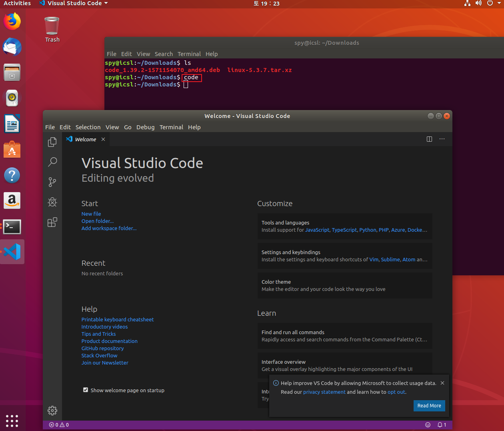This screenshot has height=431, width=504.
Task: Open the Help menu in VS Code
Action: click(x=194, y=127)
